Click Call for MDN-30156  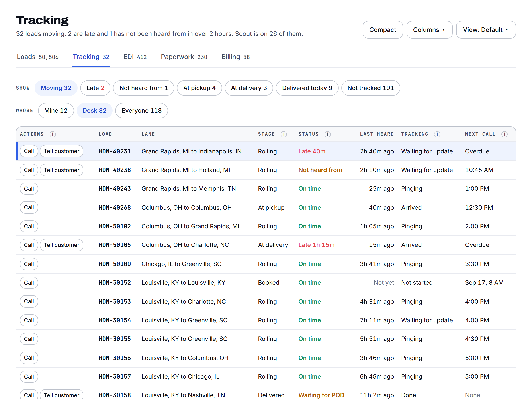29,358
